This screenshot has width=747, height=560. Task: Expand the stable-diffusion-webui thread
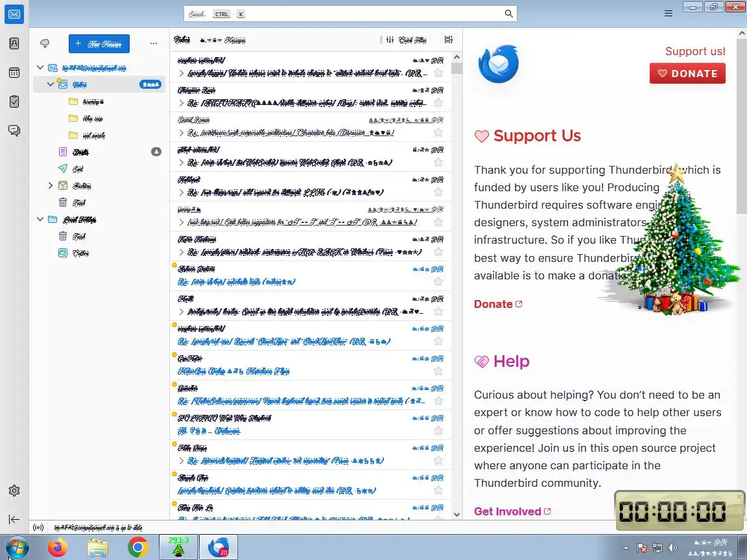pos(182,103)
